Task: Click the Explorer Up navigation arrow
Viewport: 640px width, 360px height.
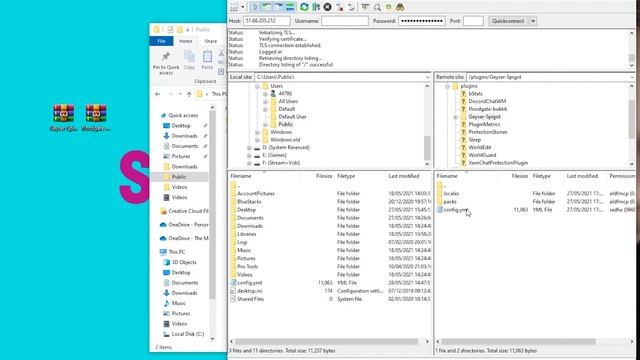Action: 189,94
